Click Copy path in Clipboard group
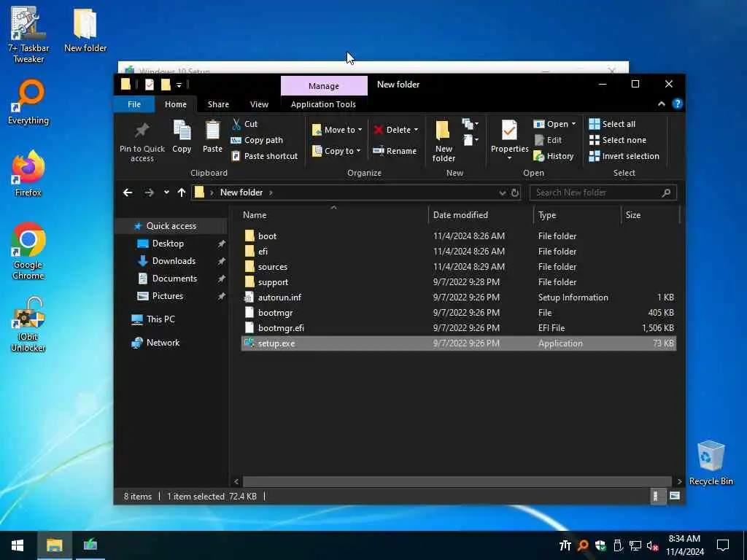This screenshot has width=747, height=560. [258, 140]
